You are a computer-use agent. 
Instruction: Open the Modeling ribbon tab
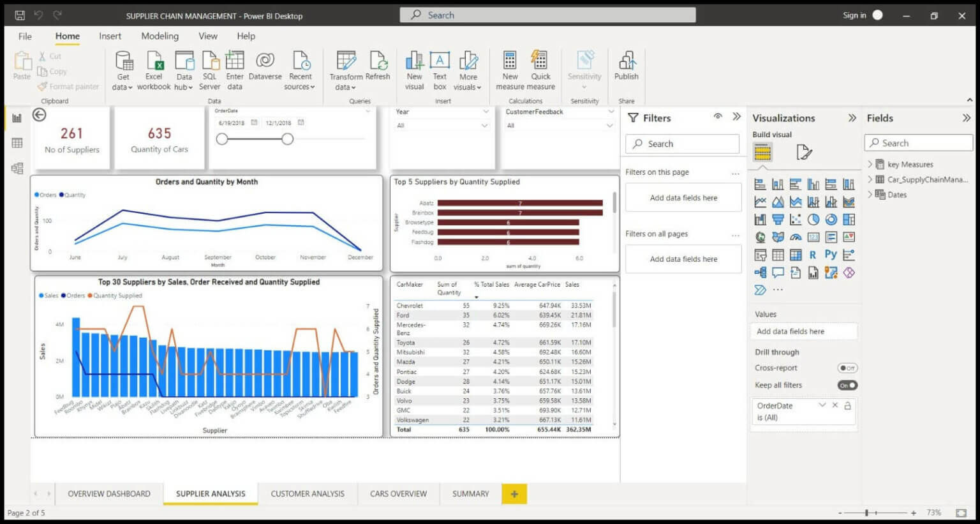tap(160, 36)
